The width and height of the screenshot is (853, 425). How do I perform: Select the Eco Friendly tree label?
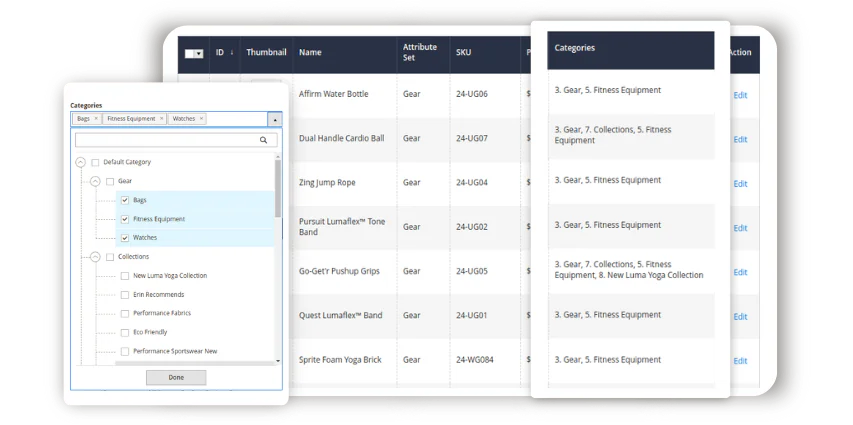click(x=150, y=332)
